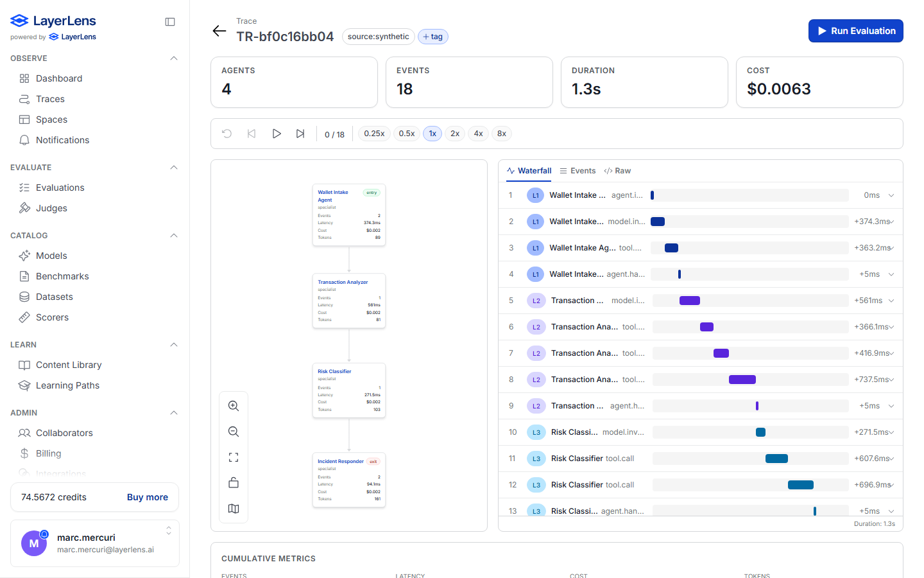Step to the next event

(x=300, y=134)
